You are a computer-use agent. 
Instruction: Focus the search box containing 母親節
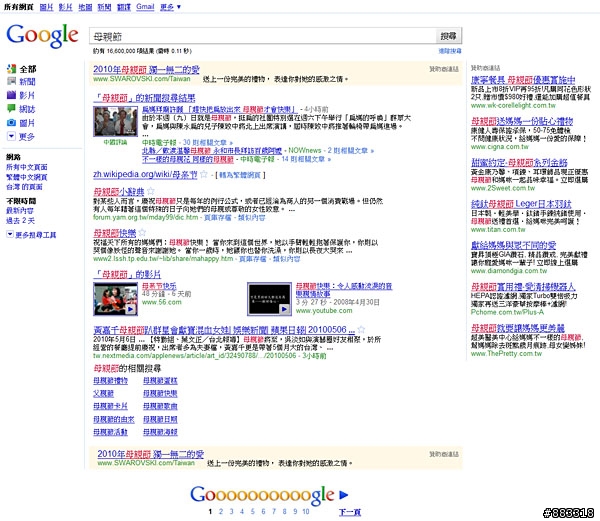(262, 36)
